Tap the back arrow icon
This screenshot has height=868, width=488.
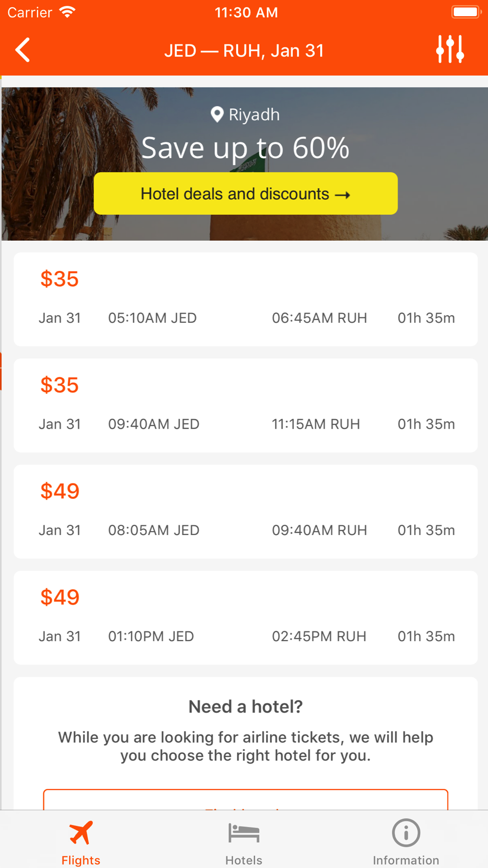click(x=22, y=50)
